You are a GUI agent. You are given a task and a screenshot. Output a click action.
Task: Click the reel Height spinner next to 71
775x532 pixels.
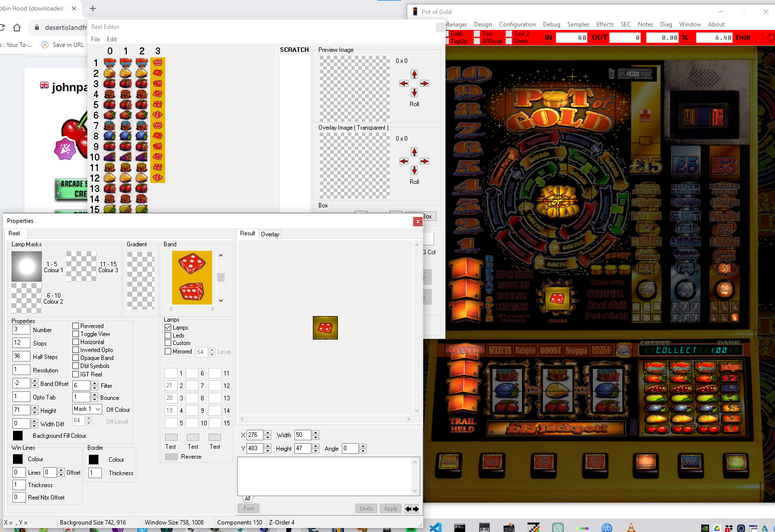click(34, 410)
